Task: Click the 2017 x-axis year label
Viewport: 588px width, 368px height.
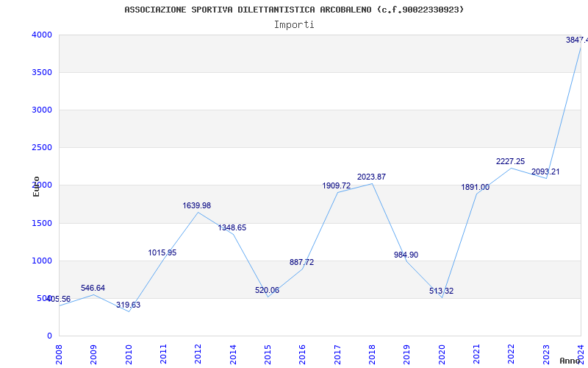Action: point(337,354)
